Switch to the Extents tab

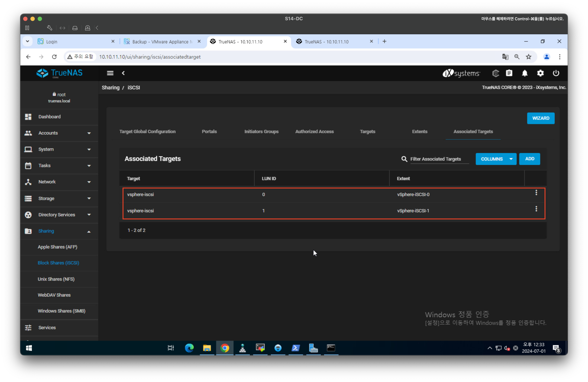click(x=419, y=131)
